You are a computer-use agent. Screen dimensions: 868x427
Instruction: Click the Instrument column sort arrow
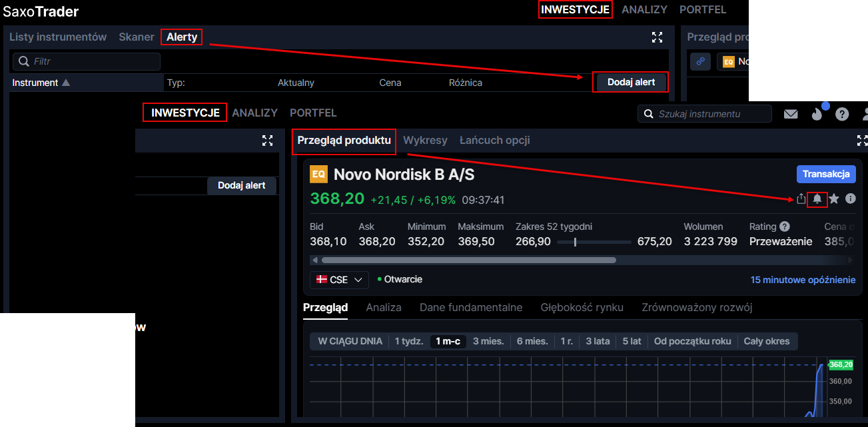click(65, 83)
